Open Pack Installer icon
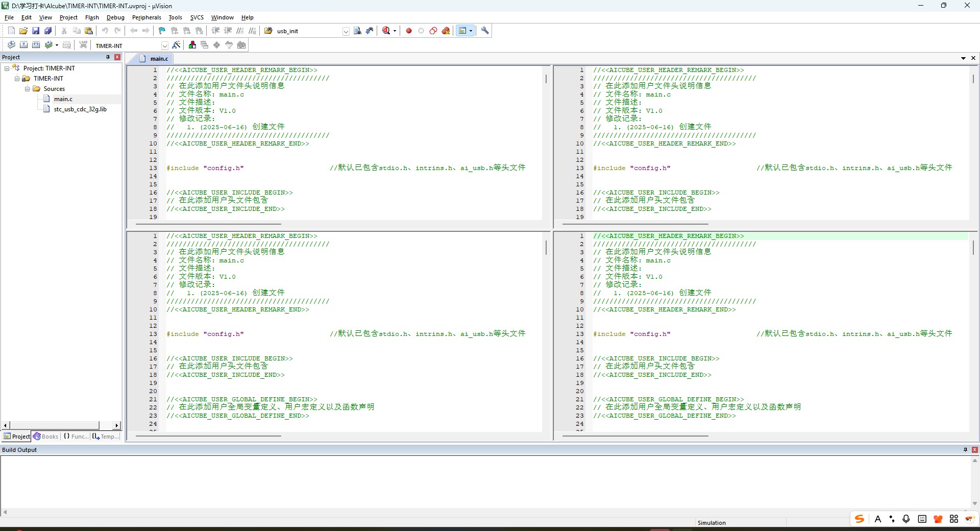 point(241,45)
